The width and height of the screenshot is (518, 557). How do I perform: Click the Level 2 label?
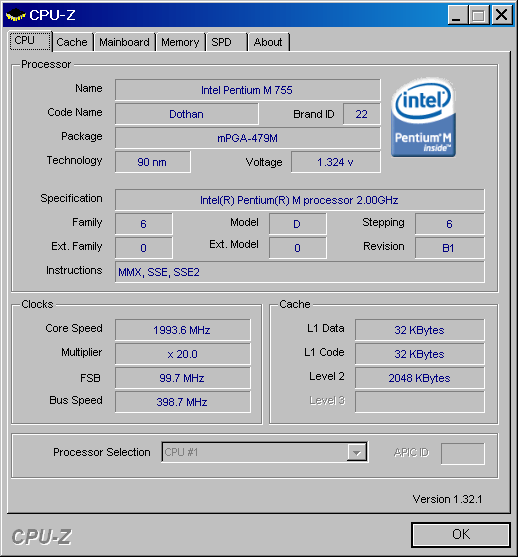pyautogui.click(x=327, y=376)
